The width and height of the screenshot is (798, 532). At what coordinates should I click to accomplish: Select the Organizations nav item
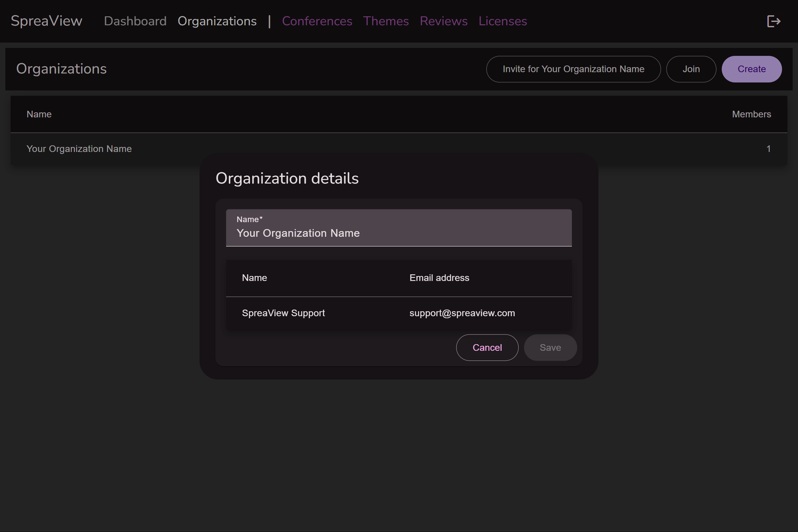click(x=217, y=21)
